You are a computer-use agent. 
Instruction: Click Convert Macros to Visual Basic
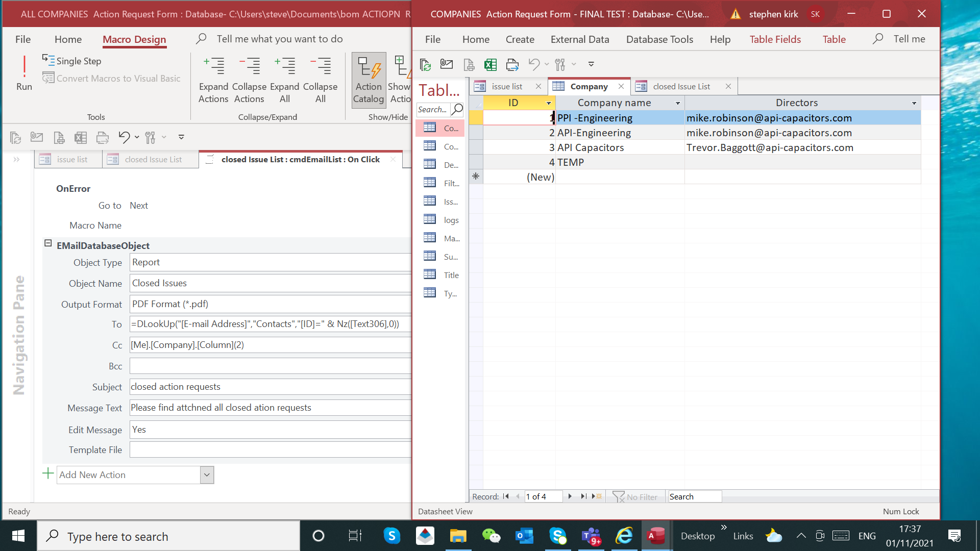tap(112, 78)
